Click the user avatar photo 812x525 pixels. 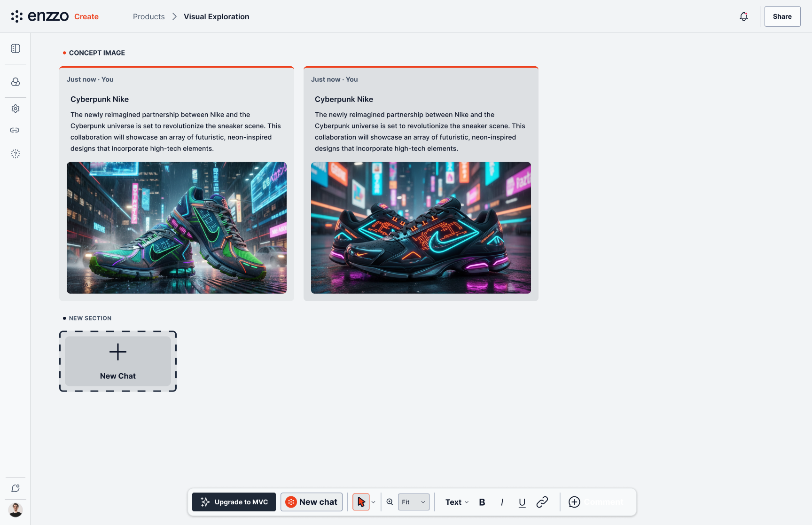click(16, 510)
